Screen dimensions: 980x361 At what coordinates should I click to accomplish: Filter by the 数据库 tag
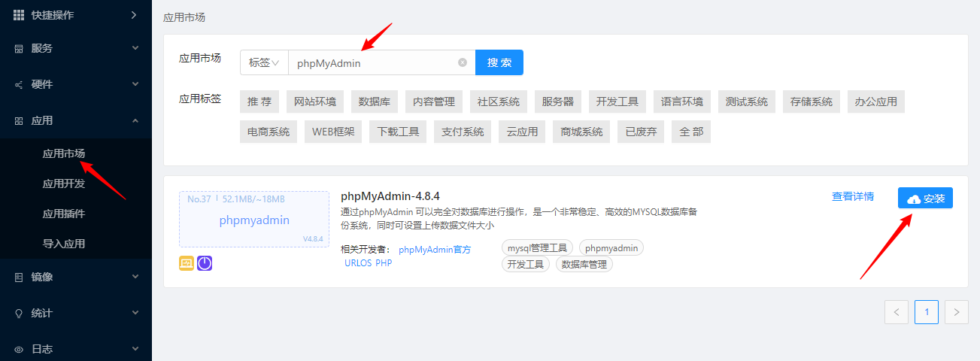374,102
